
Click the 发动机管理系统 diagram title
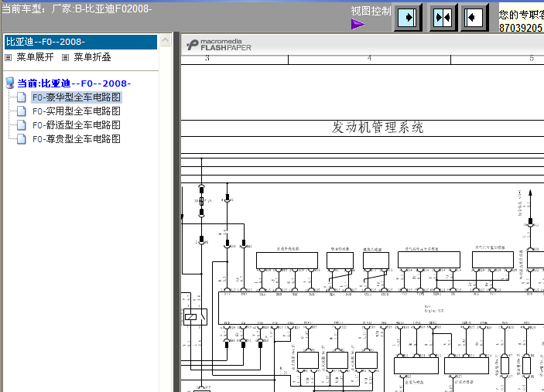click(x=377, y=128)
